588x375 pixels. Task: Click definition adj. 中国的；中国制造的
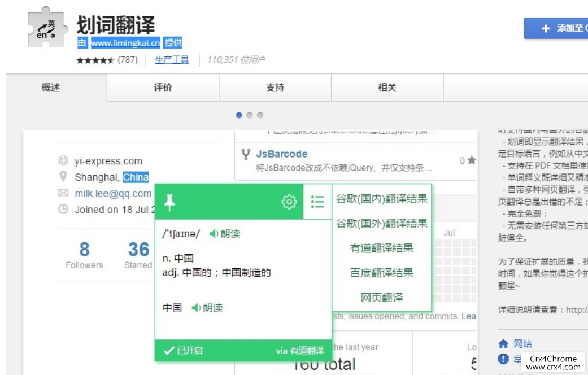click(x=216, y=273)
